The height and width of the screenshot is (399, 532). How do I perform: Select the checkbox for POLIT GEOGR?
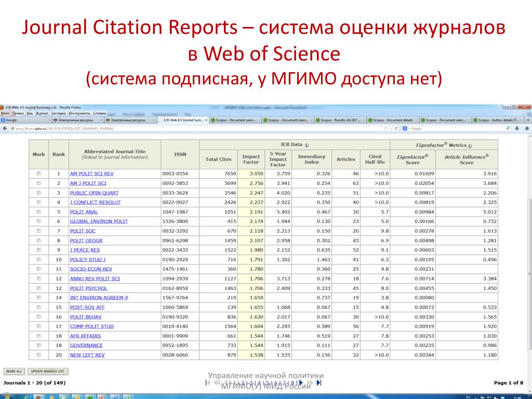[x=38, y=240]
